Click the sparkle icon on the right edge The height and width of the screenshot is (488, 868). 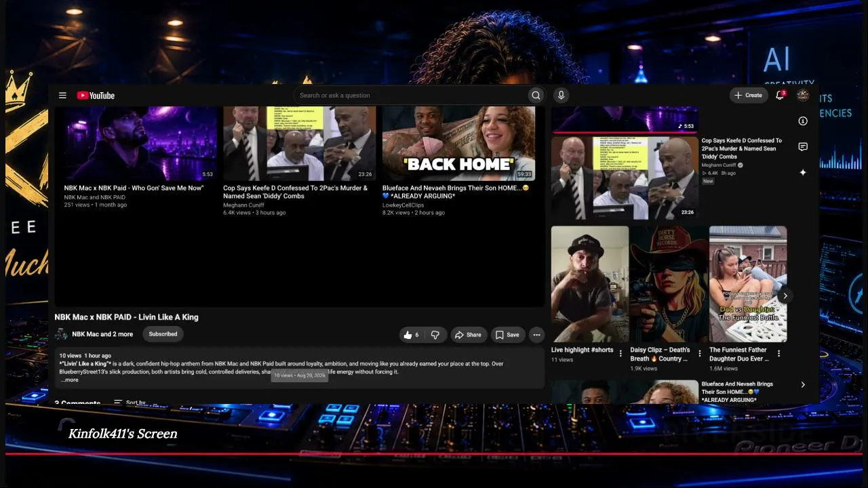(803, 173)
